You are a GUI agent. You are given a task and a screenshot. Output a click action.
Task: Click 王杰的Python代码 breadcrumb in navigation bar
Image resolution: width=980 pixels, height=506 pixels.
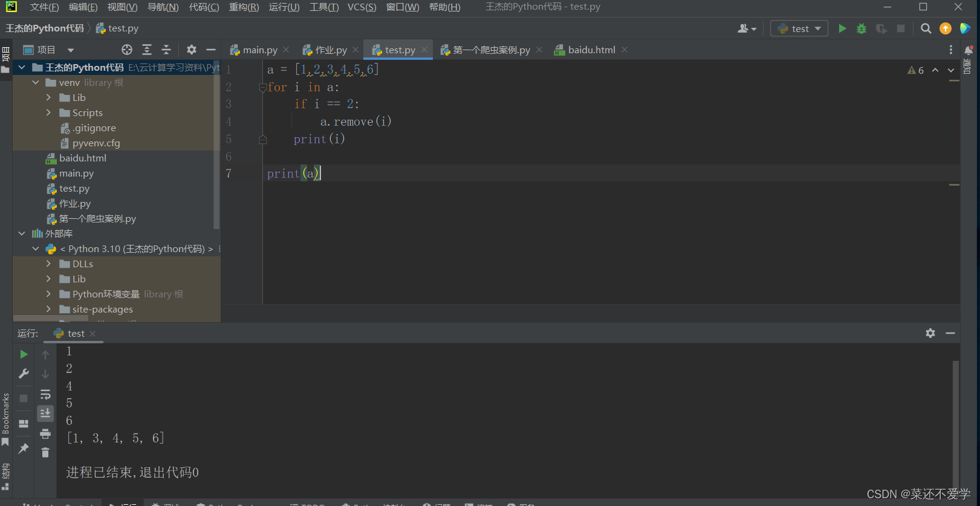tap(45, 28)
